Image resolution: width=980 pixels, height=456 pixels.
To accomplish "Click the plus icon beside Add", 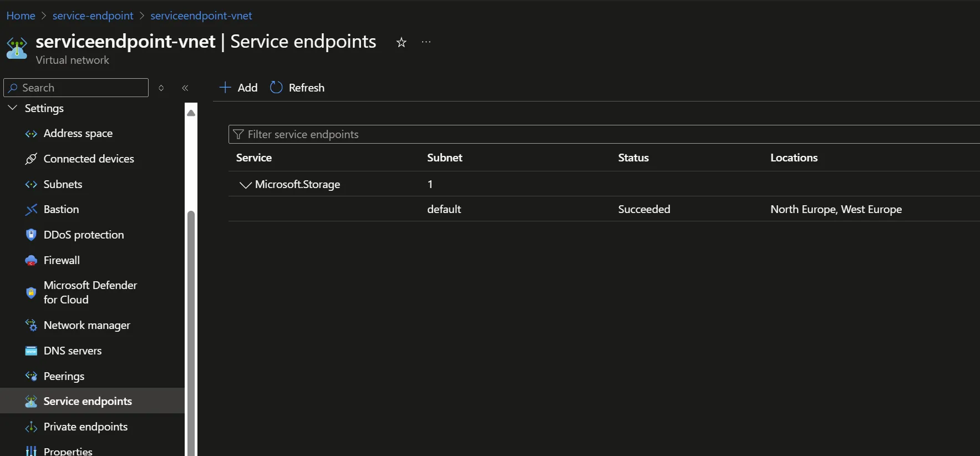I will 225,88.
